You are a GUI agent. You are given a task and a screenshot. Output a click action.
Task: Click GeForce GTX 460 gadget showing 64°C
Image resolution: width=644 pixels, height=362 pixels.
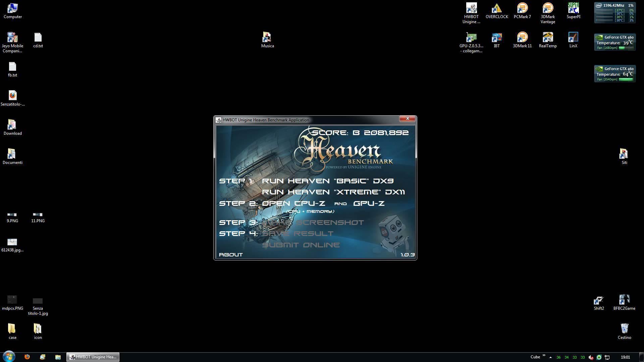point(615,74)
